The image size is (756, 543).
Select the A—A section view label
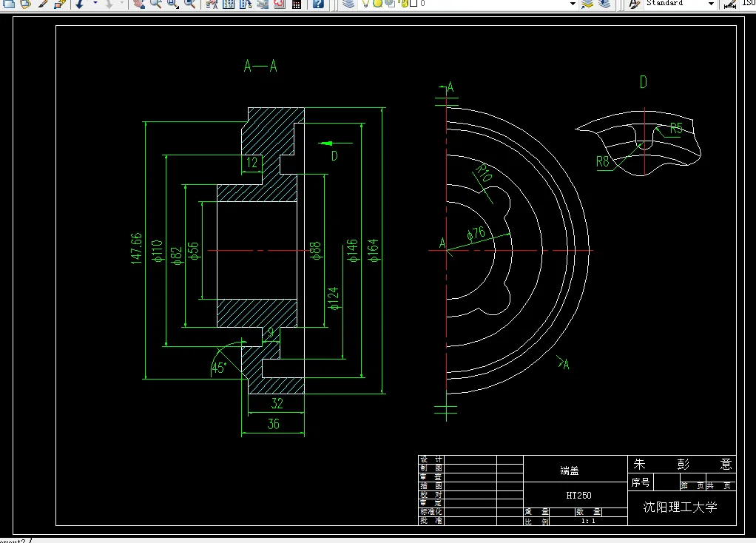(260, 66)
